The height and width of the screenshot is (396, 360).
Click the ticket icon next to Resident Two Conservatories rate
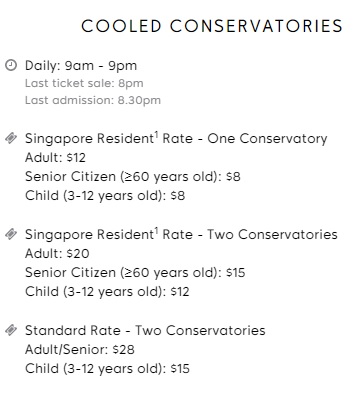click(x=11, y=234)
